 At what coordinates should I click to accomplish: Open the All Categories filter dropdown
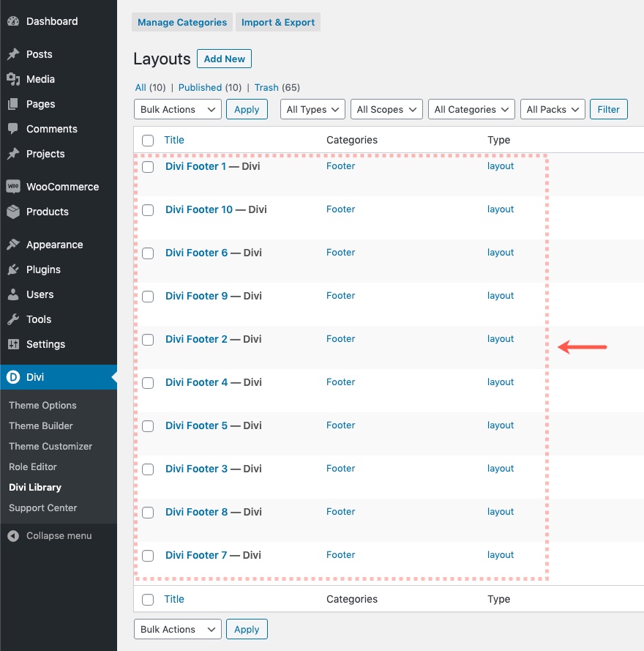click(x=471, y=109)
